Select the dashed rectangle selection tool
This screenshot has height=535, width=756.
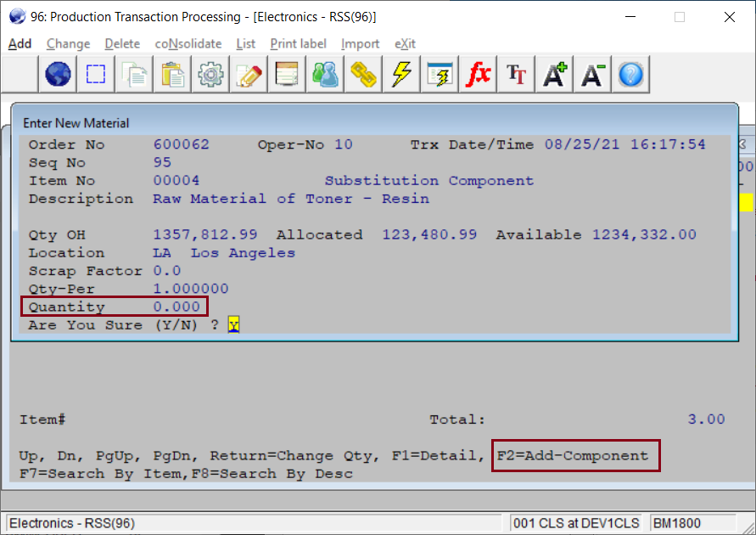pos(96,74)
